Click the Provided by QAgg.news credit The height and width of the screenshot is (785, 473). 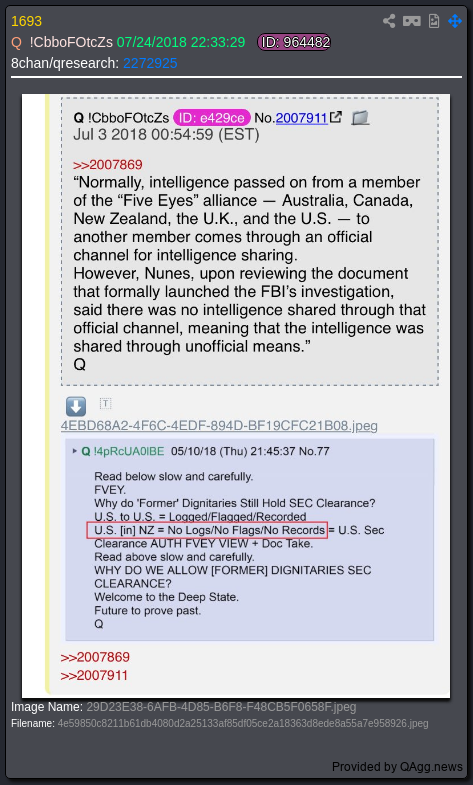tap(397, 766)
